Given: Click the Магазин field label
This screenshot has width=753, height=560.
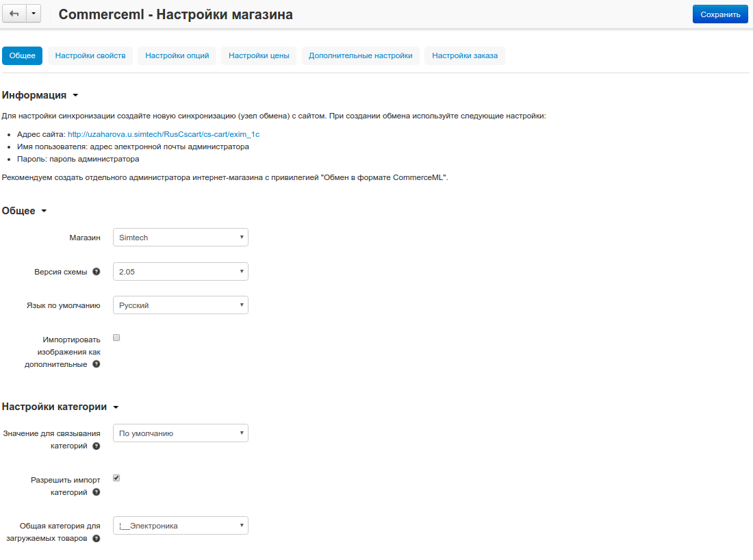Looking at the screenshot, I should click(x=85, y=238).
